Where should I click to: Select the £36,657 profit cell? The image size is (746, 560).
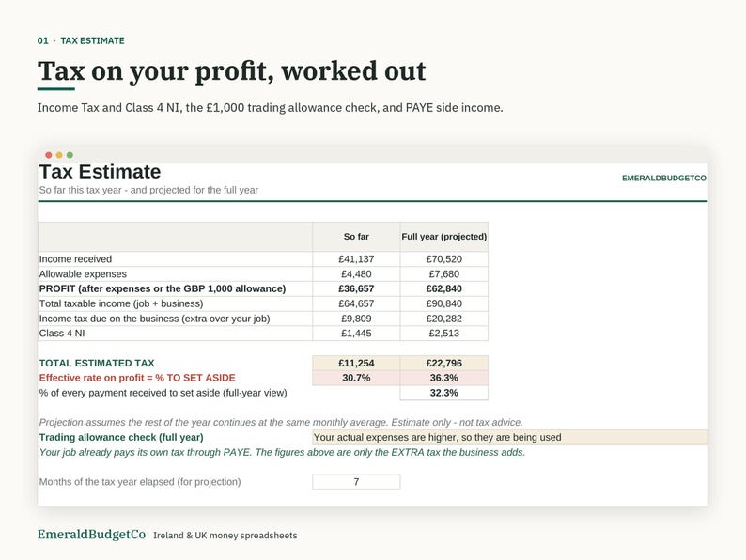356,288
